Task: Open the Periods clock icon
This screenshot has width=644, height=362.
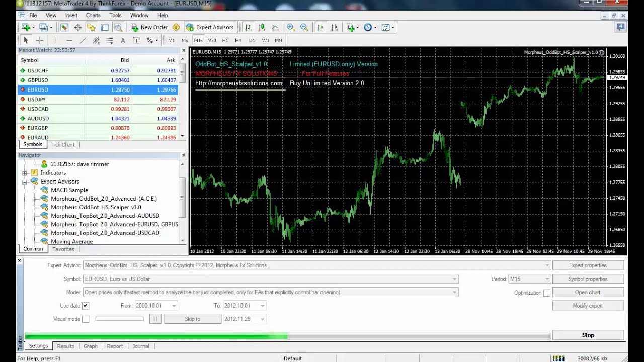Action: (x=368, y=27)
